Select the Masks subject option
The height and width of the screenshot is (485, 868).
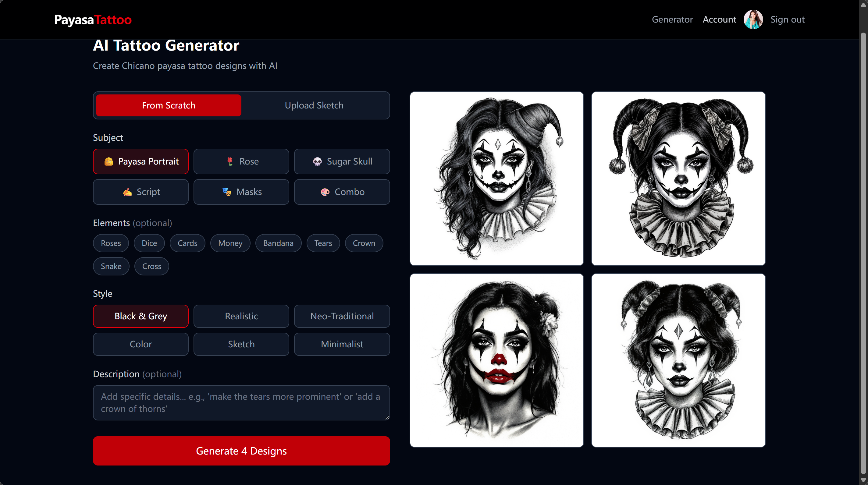click(241, 192)
